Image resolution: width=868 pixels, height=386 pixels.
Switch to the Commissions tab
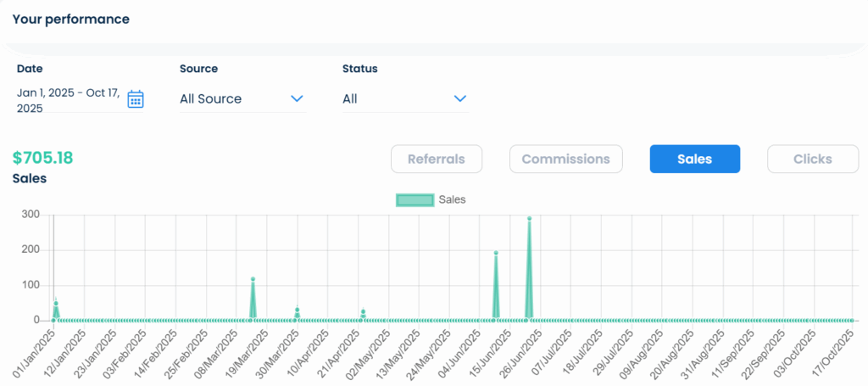click(x=565, y=159)
